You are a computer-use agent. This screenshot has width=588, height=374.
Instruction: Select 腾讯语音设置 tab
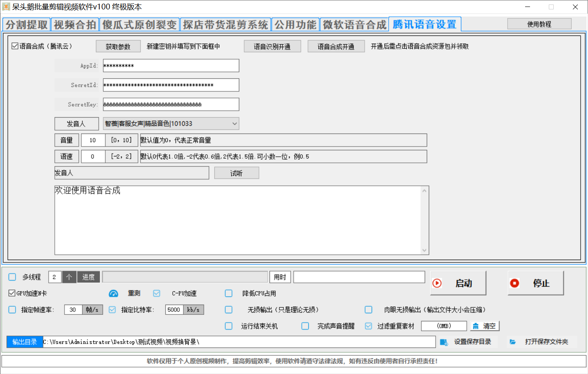(x=425, y=24)
